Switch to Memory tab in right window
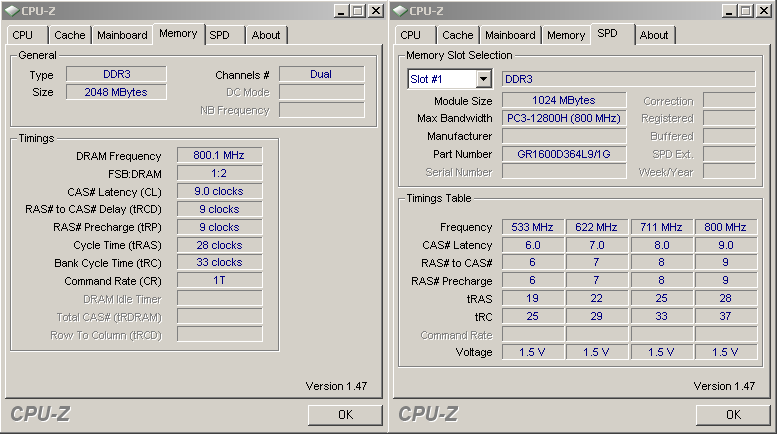The image size is (777, 434). point(566,35)
